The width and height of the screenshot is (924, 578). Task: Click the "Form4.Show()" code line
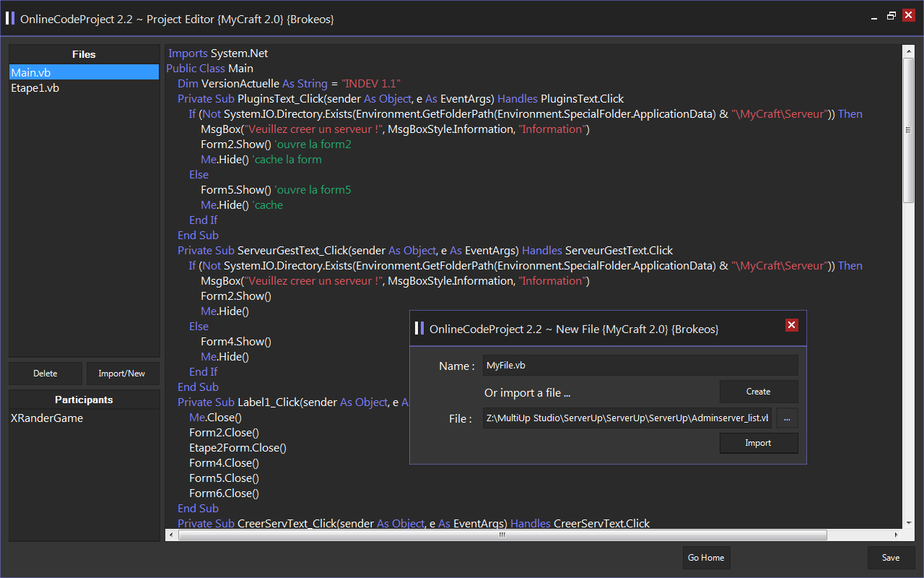coord(236,341)
